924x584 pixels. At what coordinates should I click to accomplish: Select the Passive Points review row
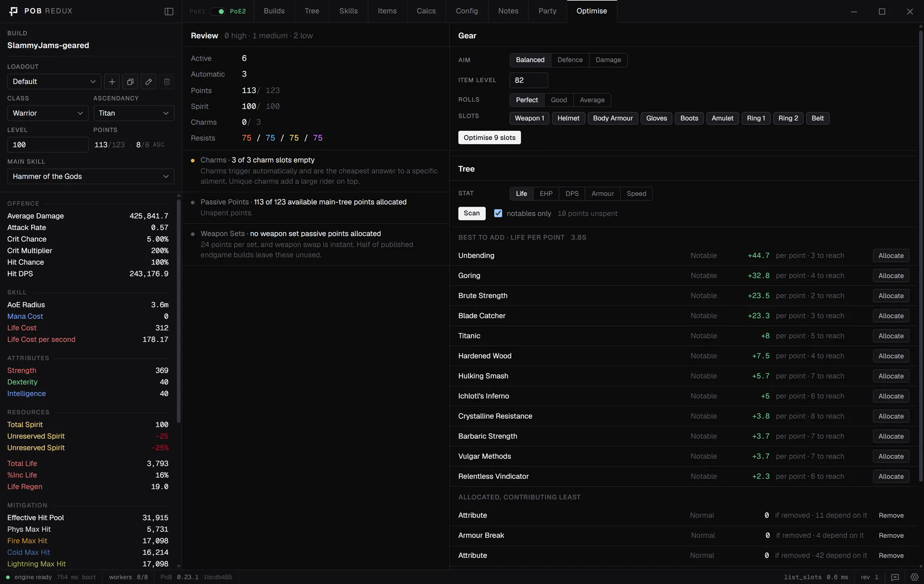(x=315, y=208)
